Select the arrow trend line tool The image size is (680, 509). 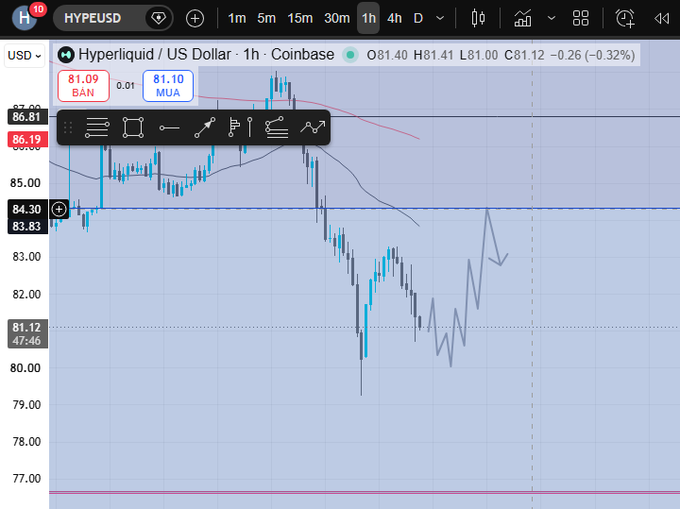coord(205,127)
